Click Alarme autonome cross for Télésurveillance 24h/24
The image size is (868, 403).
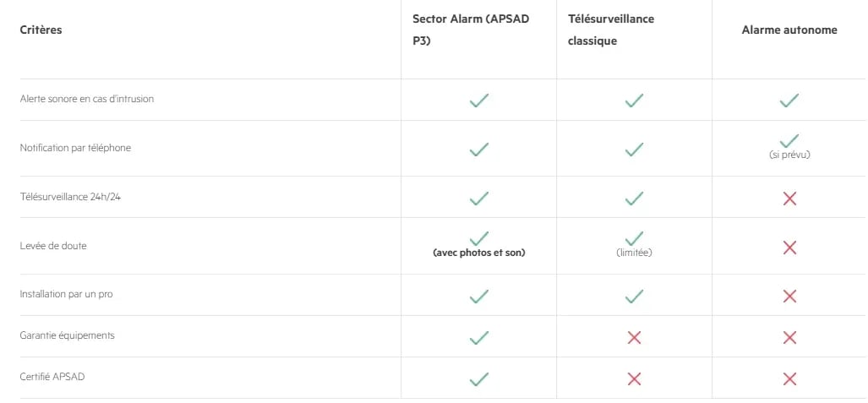click(x=789, y=199)
